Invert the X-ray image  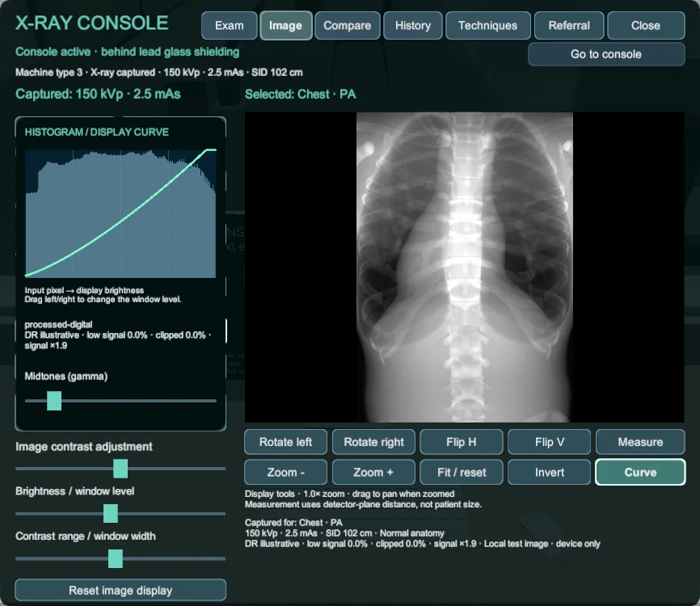pos(550,472)
